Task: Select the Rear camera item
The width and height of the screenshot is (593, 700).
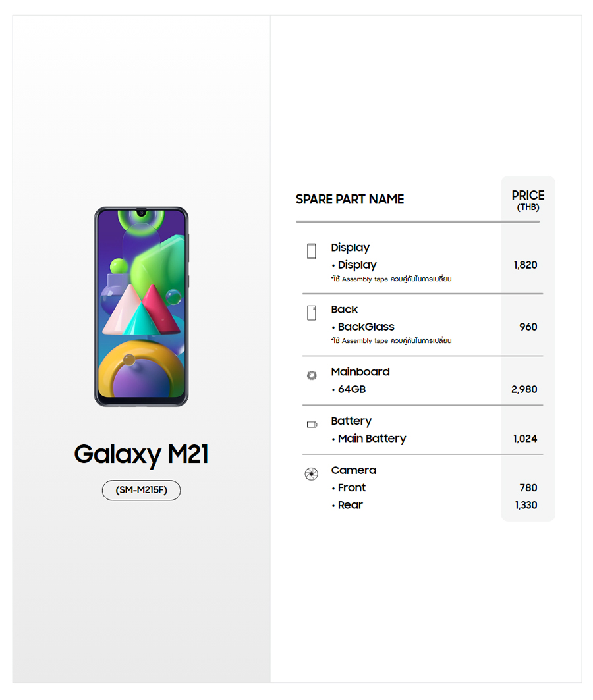Action: (x=350, y=505)
